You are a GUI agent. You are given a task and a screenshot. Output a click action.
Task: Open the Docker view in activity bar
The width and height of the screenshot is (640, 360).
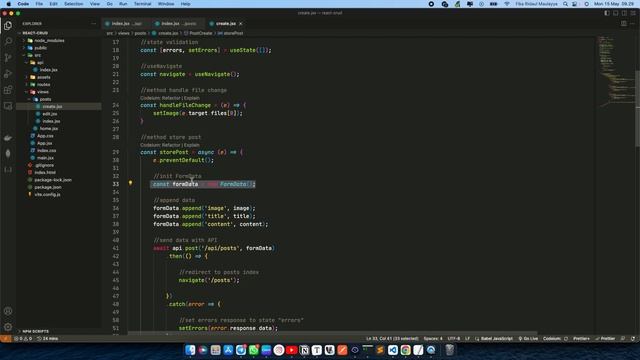click(8, 138)
